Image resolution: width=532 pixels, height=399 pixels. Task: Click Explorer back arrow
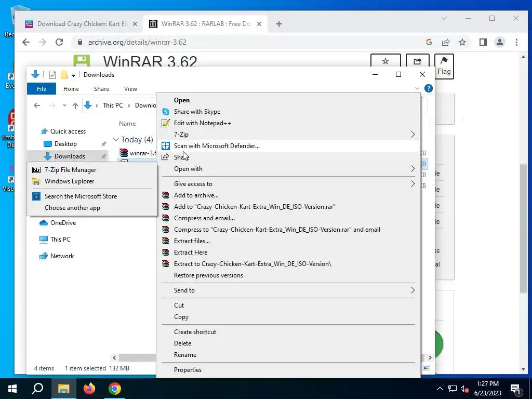click(x=37, y=105)
